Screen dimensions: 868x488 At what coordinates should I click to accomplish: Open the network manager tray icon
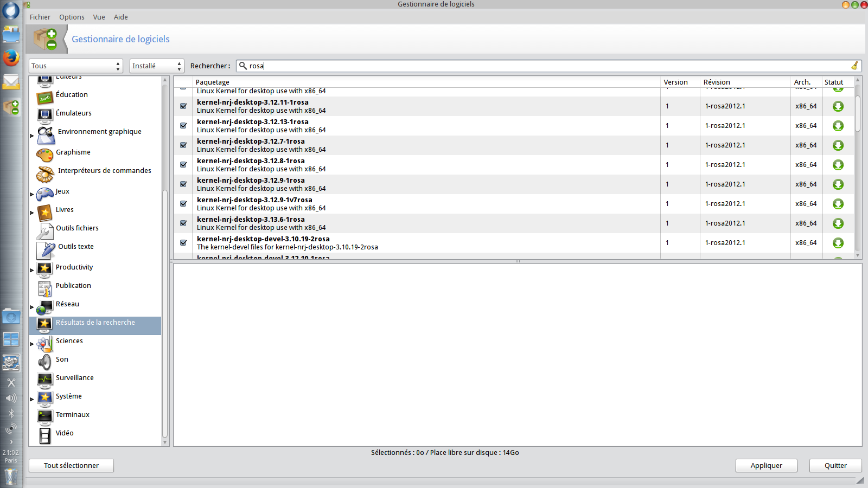(11, 429)
